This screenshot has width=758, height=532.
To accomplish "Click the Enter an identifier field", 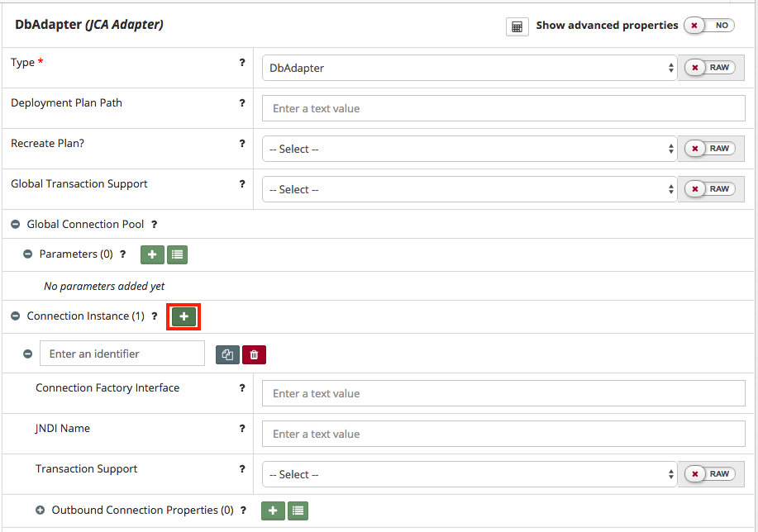I will [x=122, y=354].
